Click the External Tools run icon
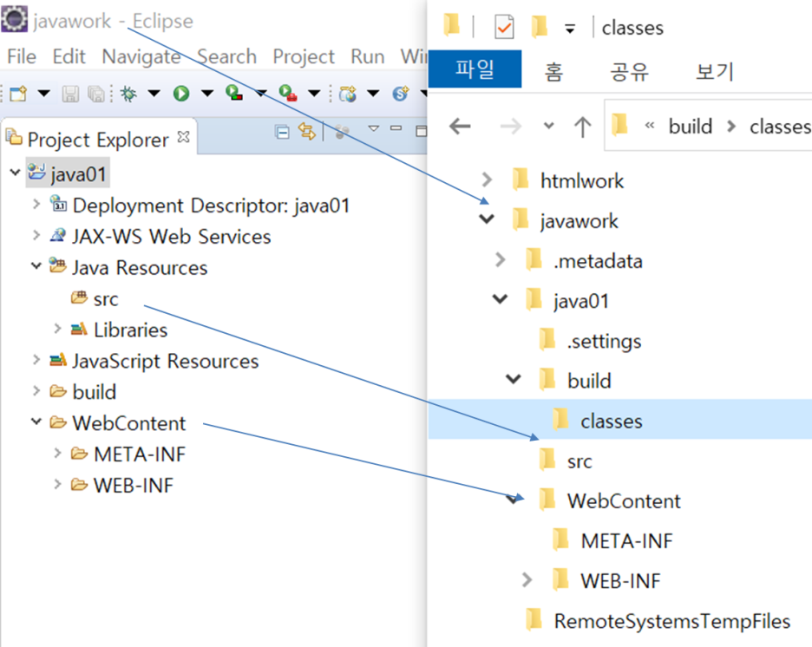Screen dimensions: 812x647 click(288, 93)
